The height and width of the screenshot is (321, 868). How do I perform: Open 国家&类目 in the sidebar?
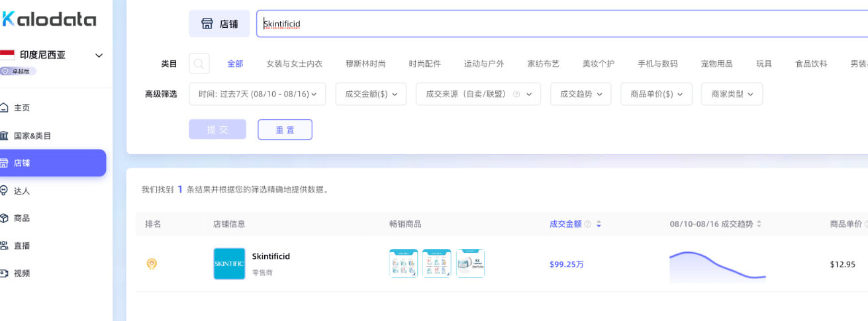point(32,136)
